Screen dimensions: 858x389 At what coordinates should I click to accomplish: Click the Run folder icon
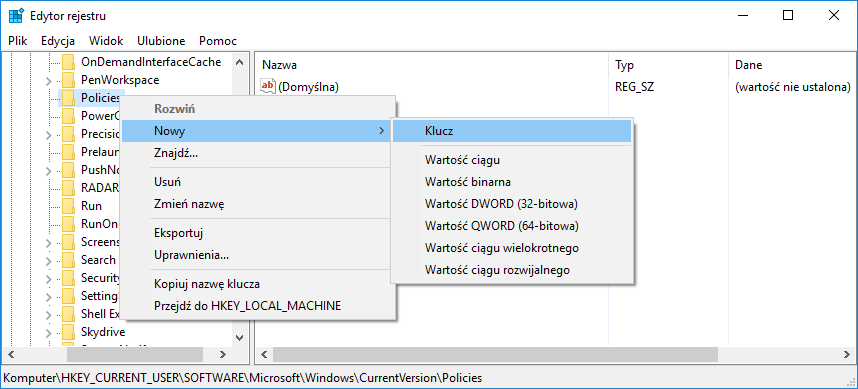pyautogui.click(x=68, y=206)
